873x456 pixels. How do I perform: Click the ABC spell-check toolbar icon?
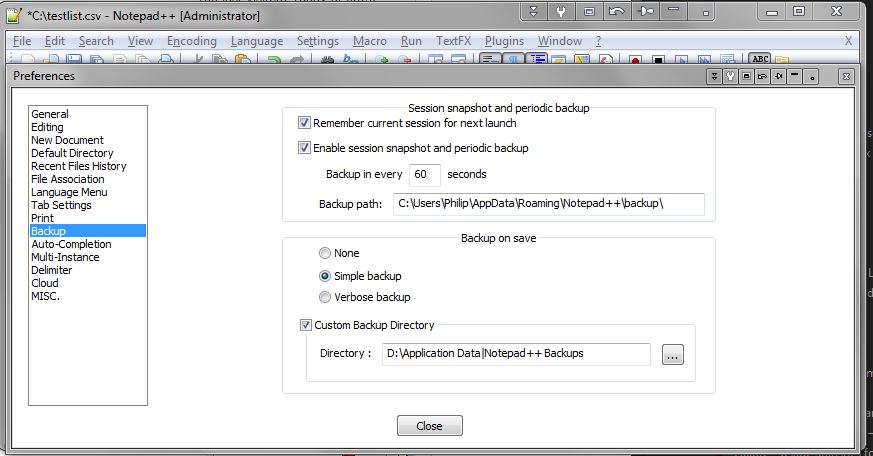(760, 58)
